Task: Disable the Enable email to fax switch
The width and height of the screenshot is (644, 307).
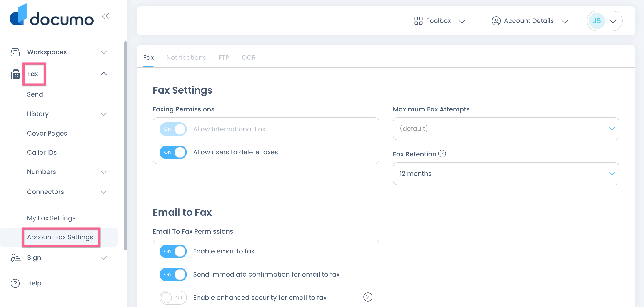Action: tap(173, 251)
